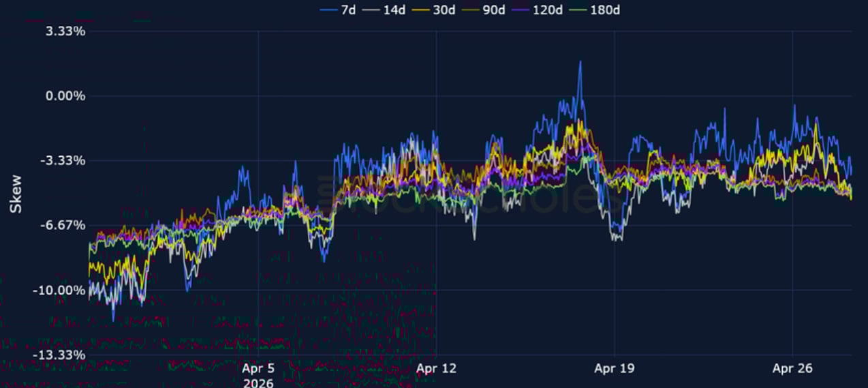Select the Apr 12 x-axis date label
This screenshot has height=388, width=868.
pos(436,369)
